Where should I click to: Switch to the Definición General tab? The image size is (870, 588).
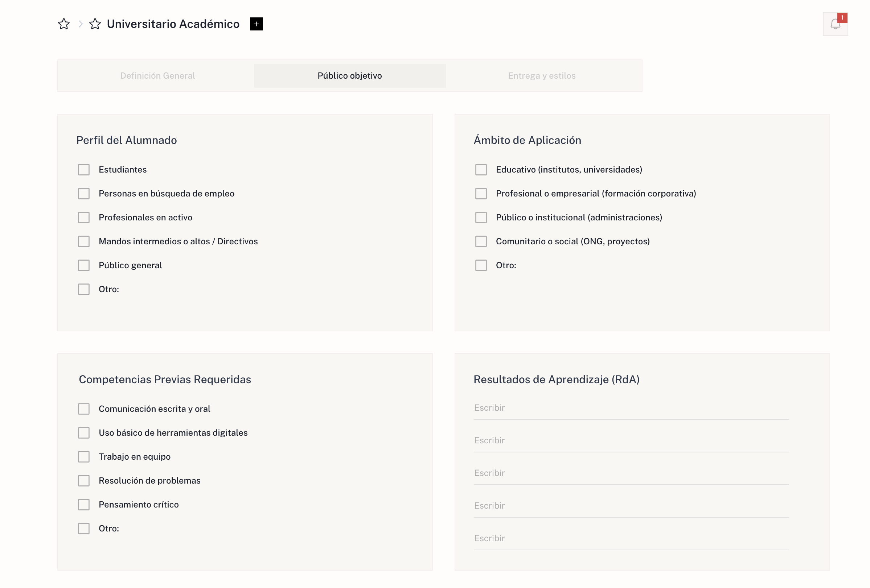coord(157,75)
